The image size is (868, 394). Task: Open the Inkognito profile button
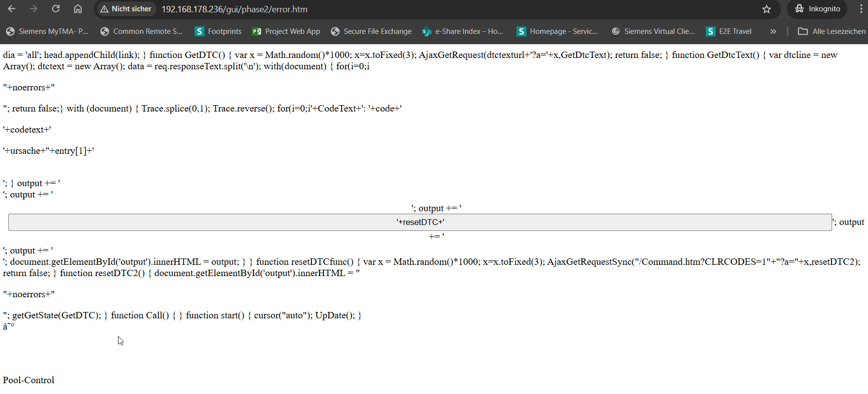click(x=817, y=9)
